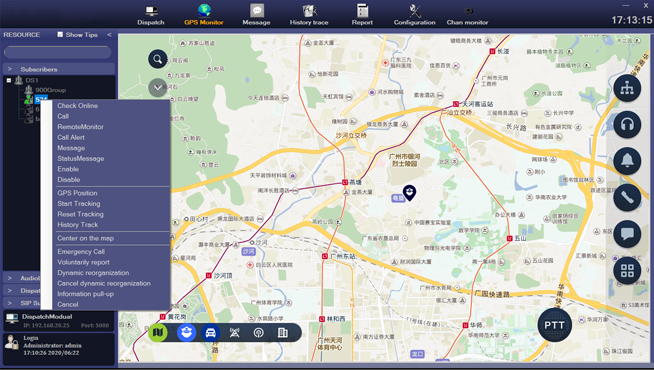Choose Start Tracking from context menu
The image size is (654, 370).
79,204
